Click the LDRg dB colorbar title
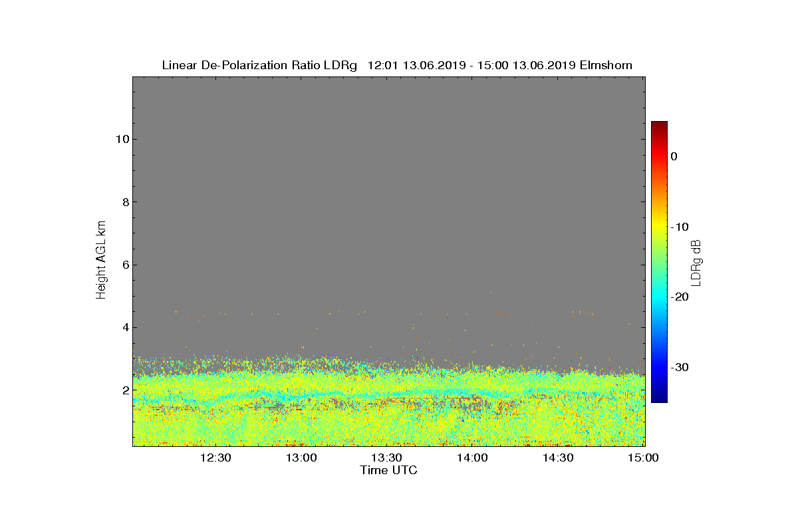Screen dimensions: 798x532 [696, 262]
